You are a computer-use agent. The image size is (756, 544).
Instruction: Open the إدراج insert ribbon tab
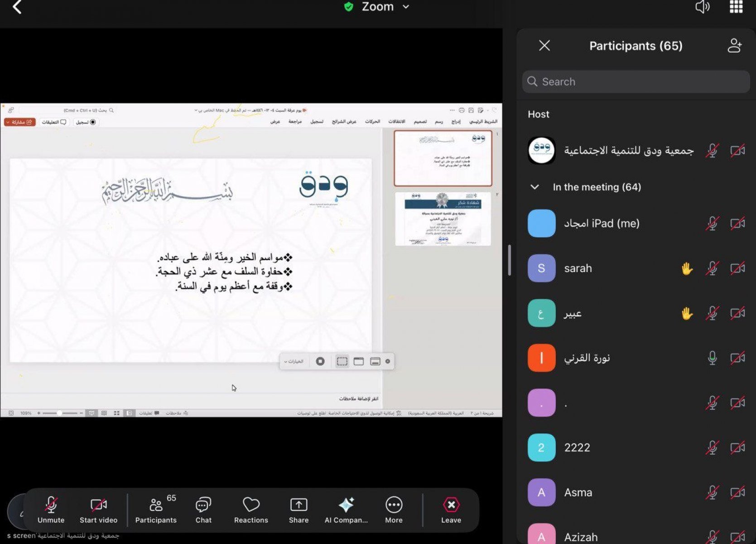coord(456,121)
